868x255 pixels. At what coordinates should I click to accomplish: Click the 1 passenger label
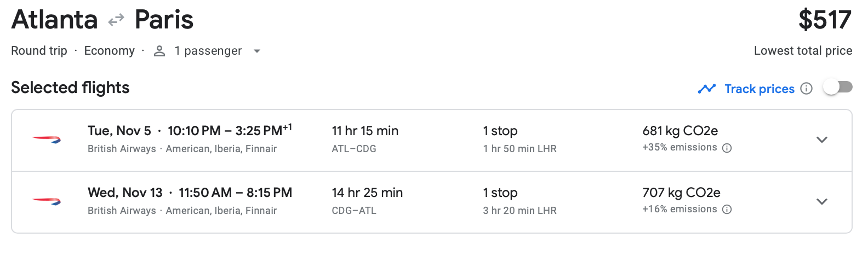(x=208, y=51)
